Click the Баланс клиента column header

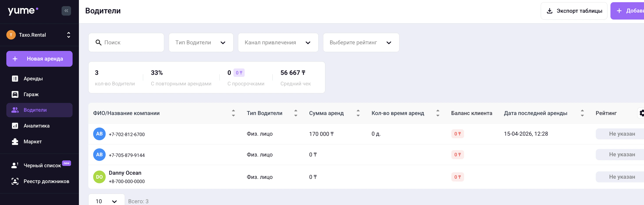tap(471, 113)
